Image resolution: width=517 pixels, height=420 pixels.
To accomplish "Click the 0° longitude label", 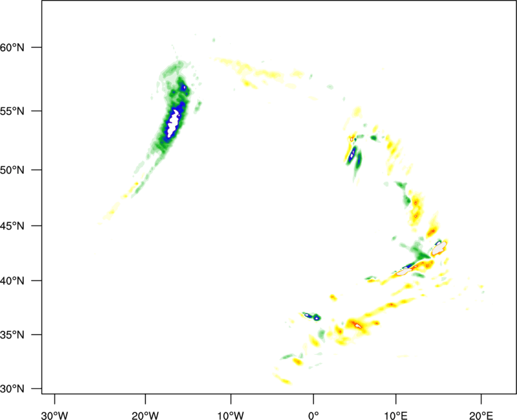I will [313, 415].
